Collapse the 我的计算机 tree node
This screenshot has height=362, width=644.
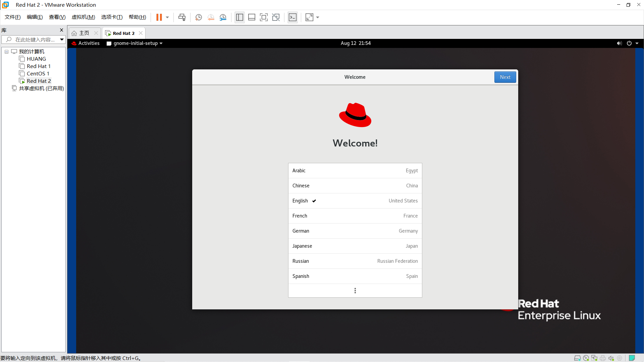click(x=6, y=52)
